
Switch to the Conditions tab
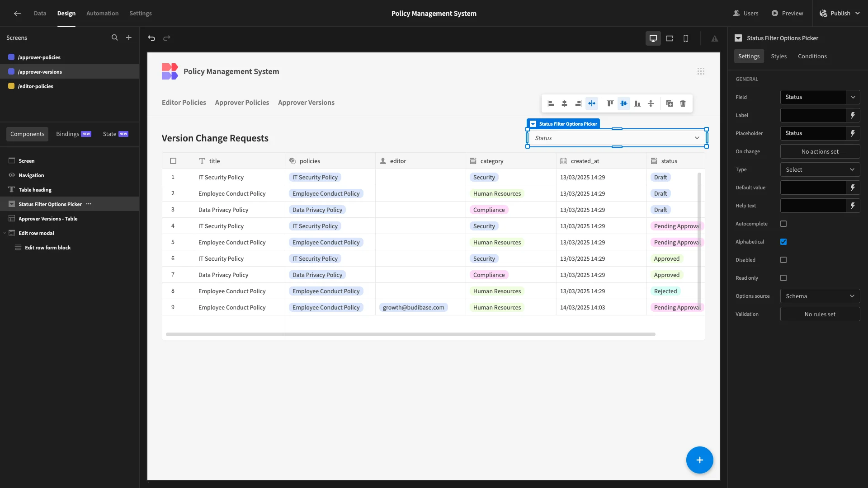(812, 56)
